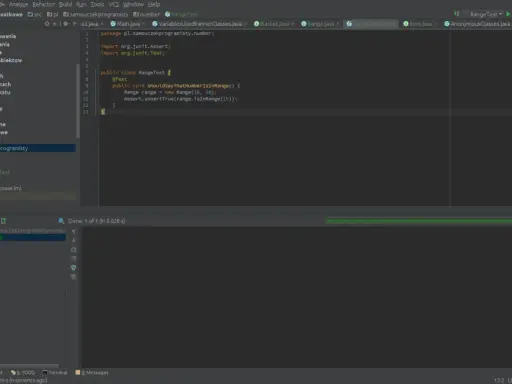Click the green test progress bar
Image resolution: width=512 pixels, height=384 pixels.
(419, 221)
